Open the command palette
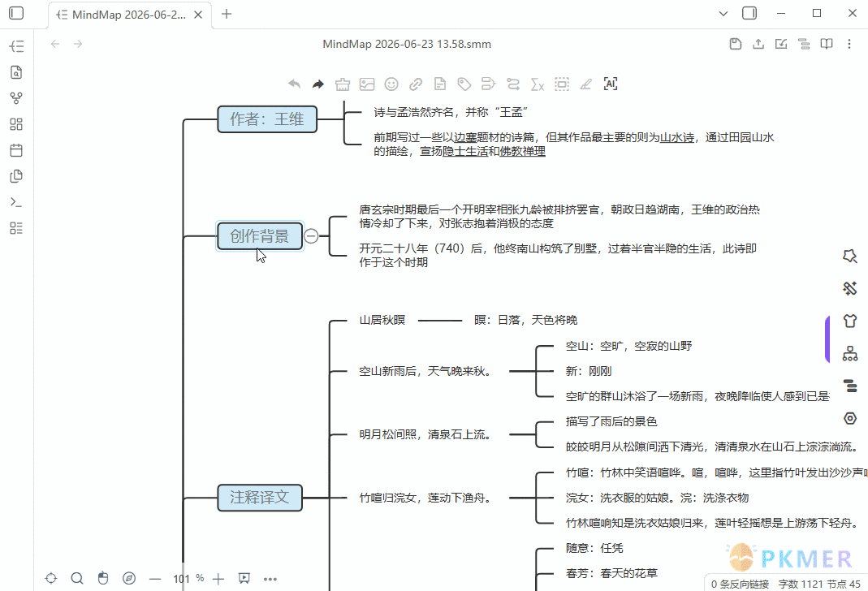Screen dimensions: 868x591 tap(16, 202)
